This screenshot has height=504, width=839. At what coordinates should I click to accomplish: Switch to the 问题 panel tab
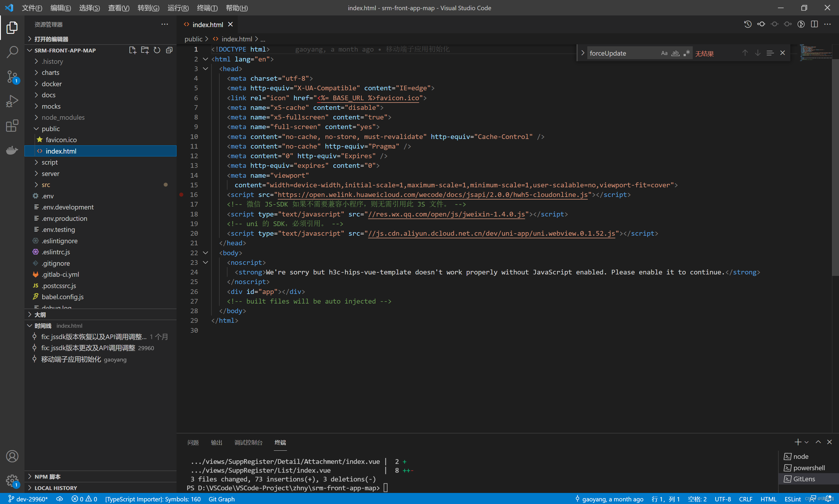click(x=193, y=442)
